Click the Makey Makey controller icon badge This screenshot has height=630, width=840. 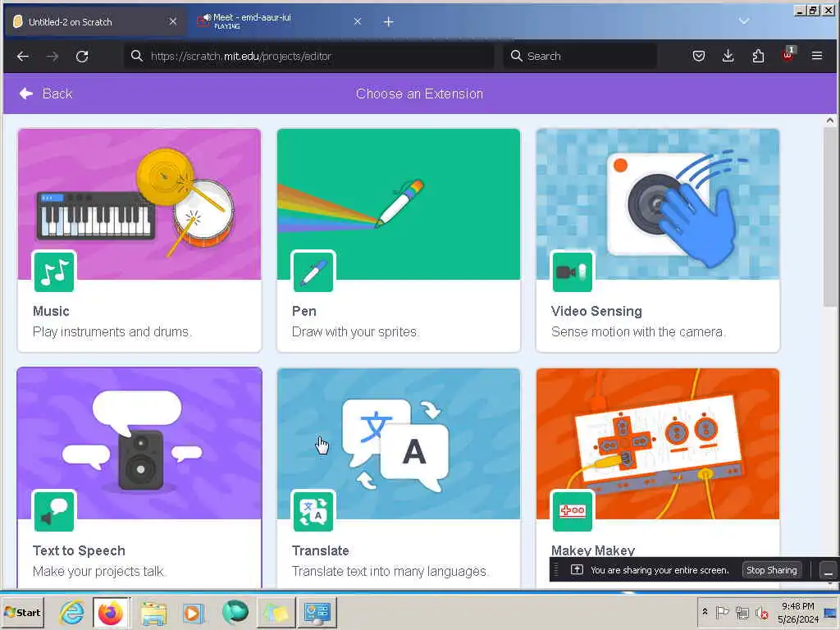(572, 512)
